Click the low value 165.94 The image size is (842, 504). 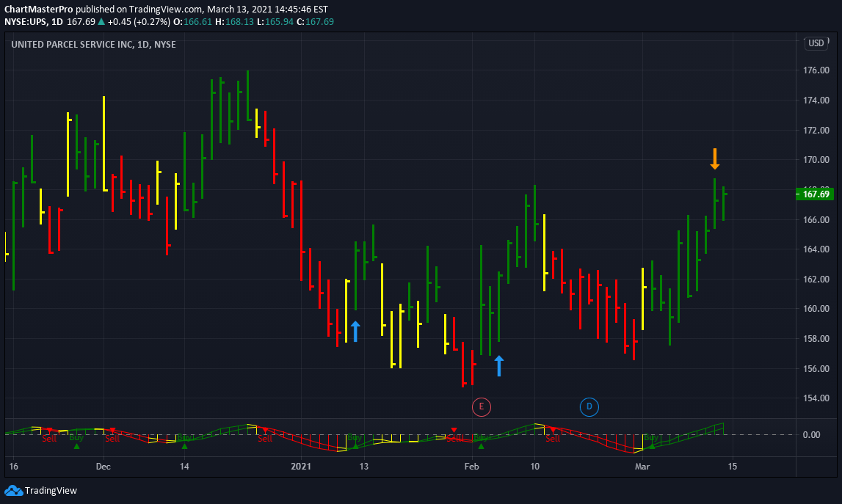(279, 22)
